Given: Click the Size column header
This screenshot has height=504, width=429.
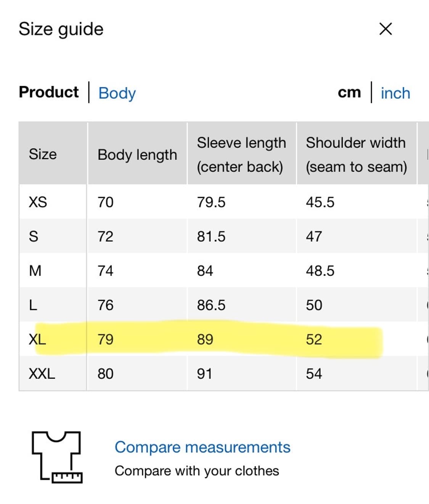Looking at the screenshot, I should (42, 154).
